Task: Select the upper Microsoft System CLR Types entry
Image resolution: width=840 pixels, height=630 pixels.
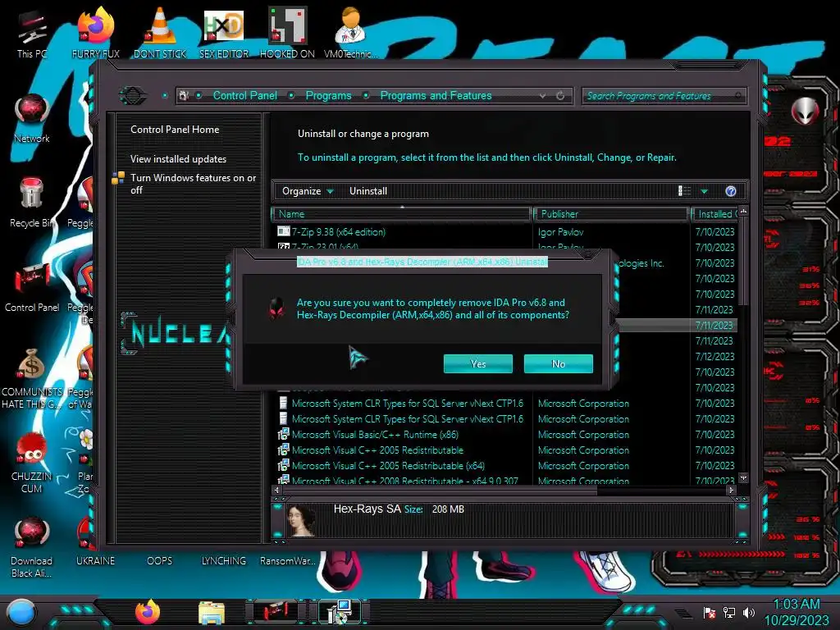Action: pyautogui.click(x=407, y=404)
